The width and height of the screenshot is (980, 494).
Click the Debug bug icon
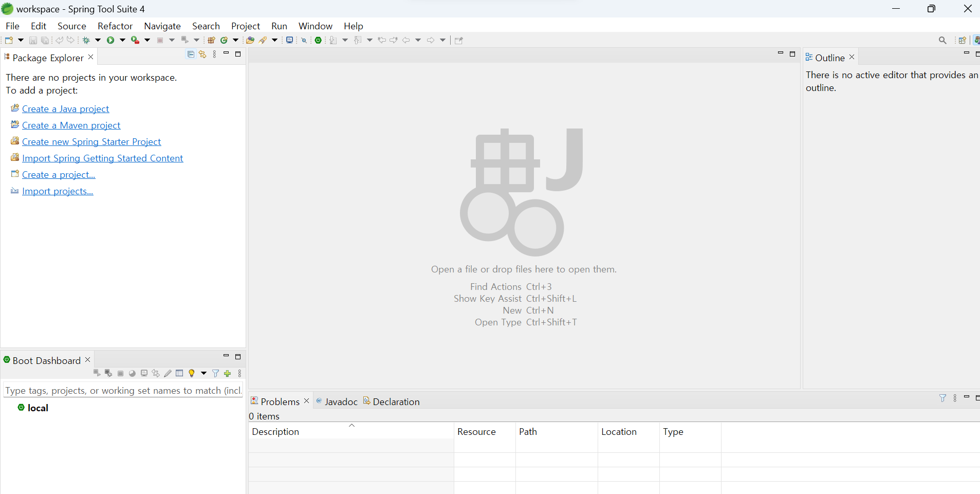pyautogui.click(x=86, y=40)
